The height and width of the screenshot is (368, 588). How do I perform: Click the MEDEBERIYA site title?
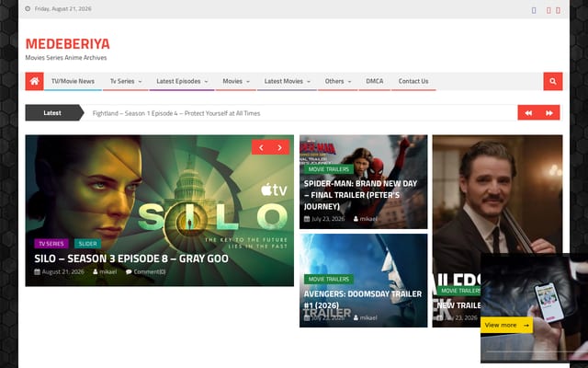(67, 43)
